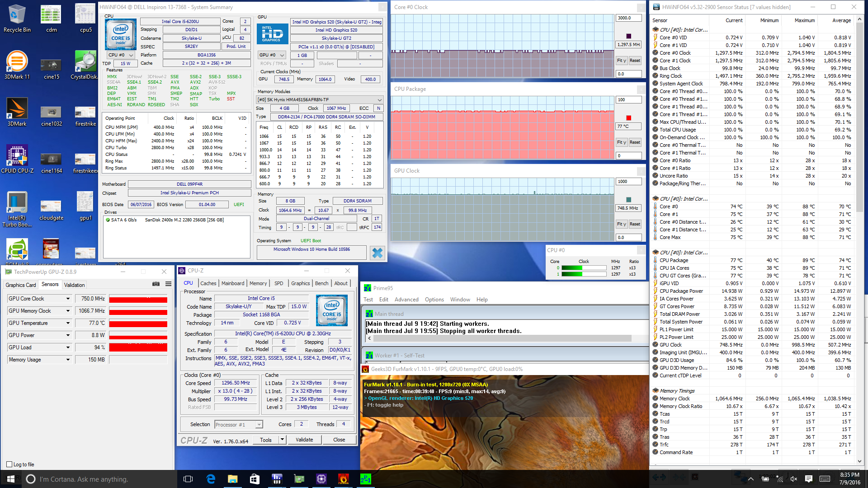Open the CPU-Z Tools dropdown arrow

click(282, 440)
